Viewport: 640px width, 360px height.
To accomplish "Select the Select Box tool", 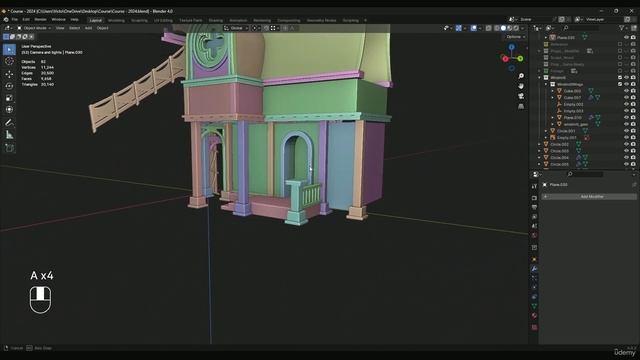I will [x=9, y=50].
